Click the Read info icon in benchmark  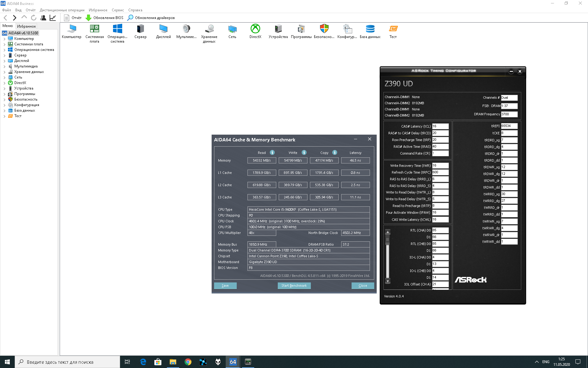(x=272, y=152)
